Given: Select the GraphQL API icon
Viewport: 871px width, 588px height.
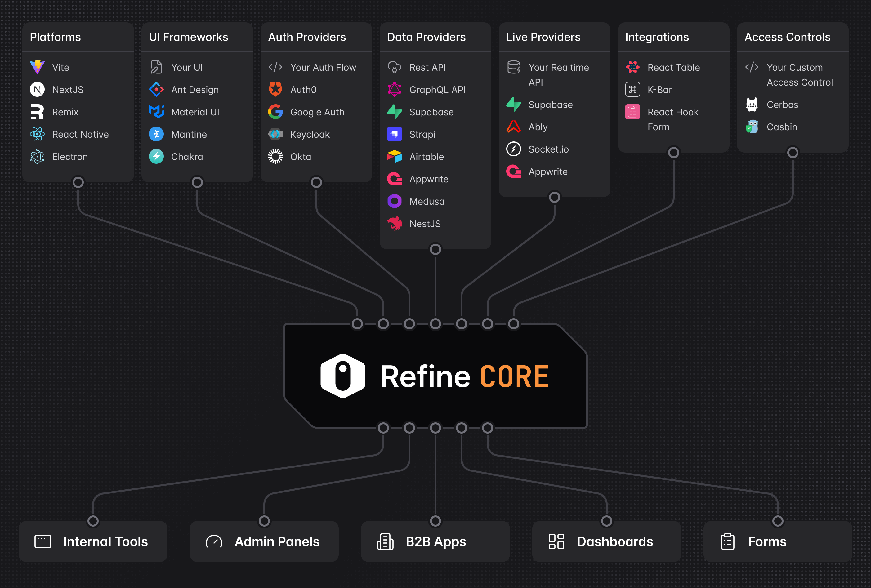Looking at the screenshot, I should (x=395, y=90).
